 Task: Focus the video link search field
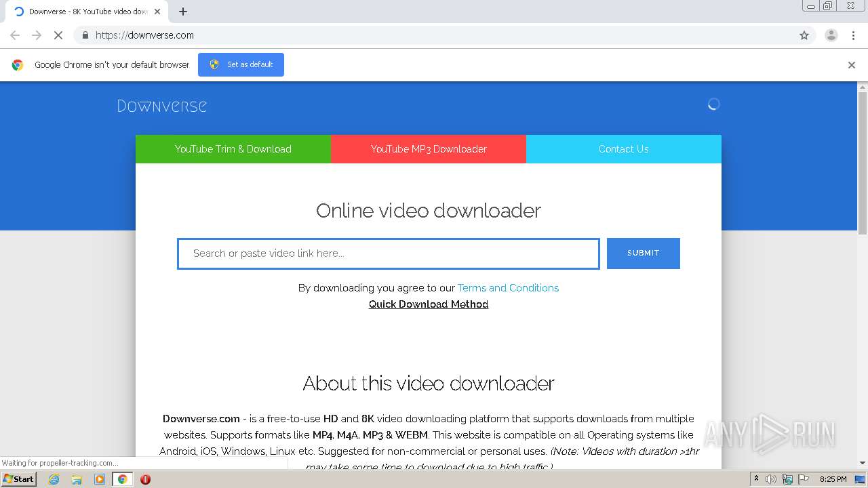389,253
